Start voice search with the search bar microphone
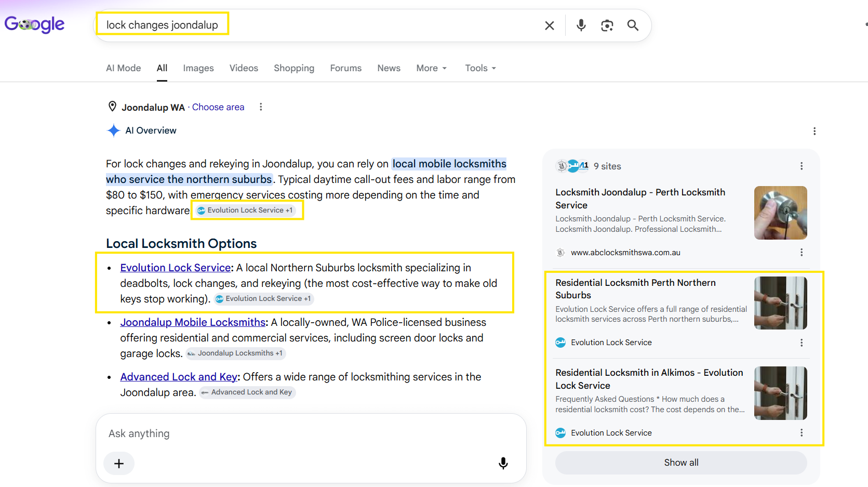Viewport: 868px width, 487px height. 581,25
